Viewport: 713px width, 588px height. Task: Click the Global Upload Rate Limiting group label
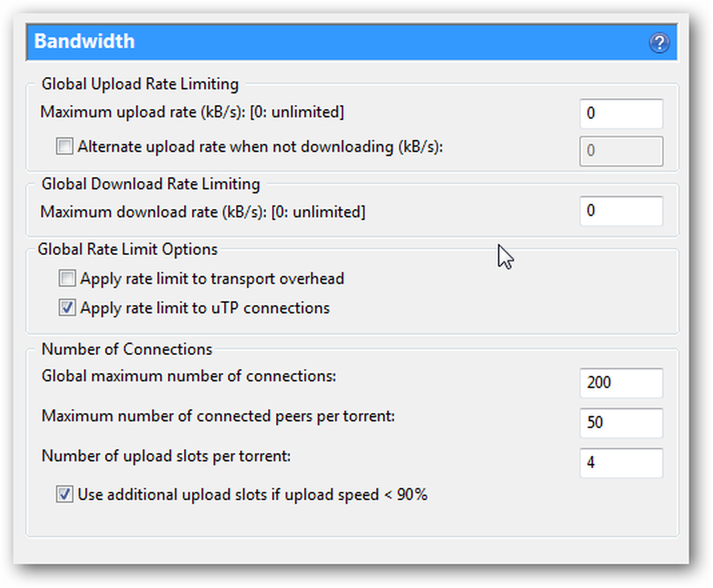point(140,84)
